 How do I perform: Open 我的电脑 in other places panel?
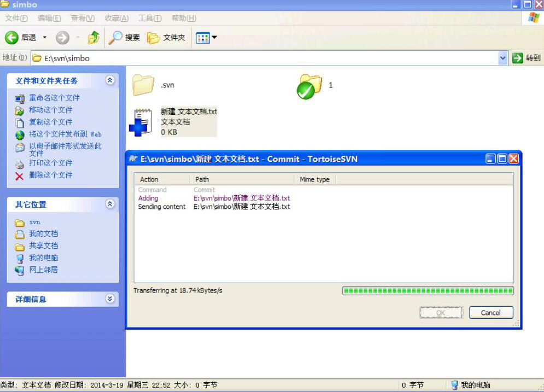(x=43, y=258)
